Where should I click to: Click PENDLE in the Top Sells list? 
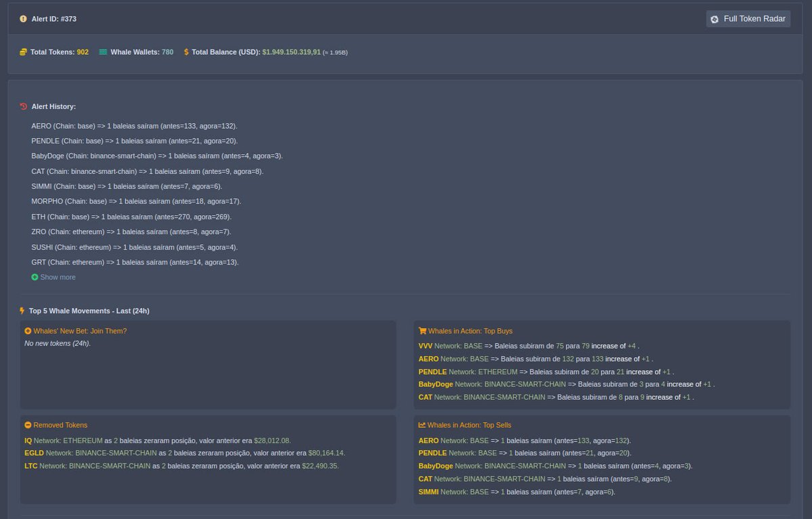pyautogui.click(x=432, y=453)
